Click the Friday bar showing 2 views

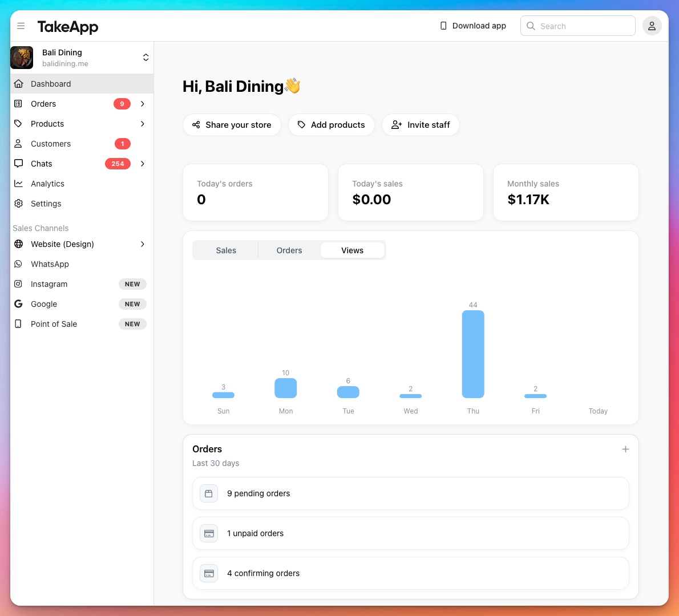535,396
